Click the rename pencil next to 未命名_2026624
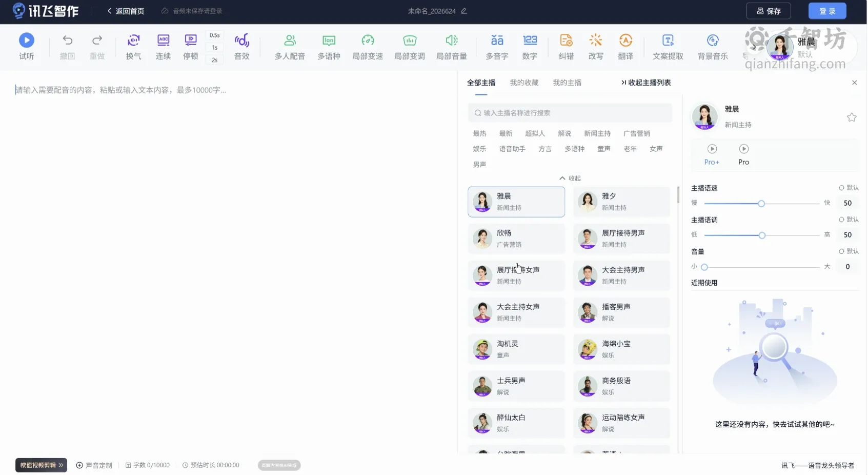868x475 pixels. 464,11
